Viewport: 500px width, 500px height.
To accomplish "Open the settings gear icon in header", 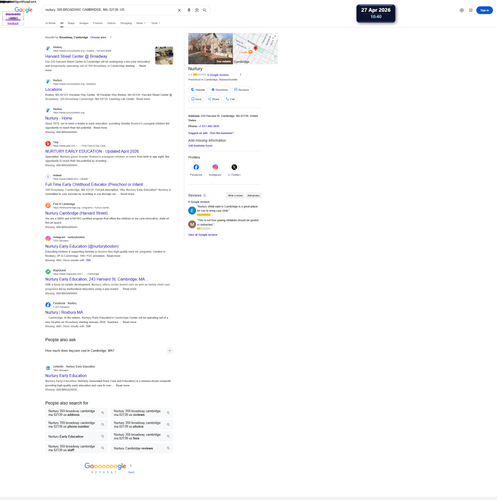I will click(462, 10).
